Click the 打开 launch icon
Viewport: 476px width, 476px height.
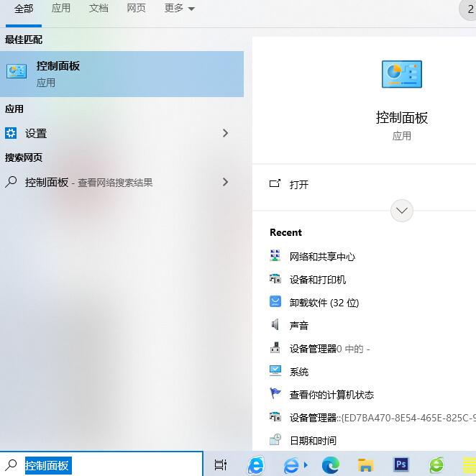click(x=275, y=183)
